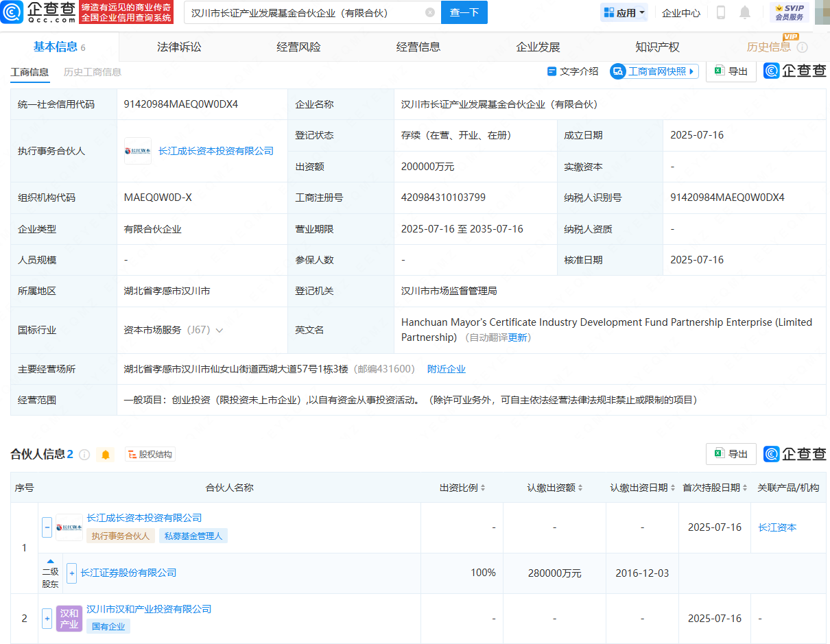Viewport: 830px width, 644px height.
Task: Open 企业中心 in header
Action: click(x=681, y=12)
